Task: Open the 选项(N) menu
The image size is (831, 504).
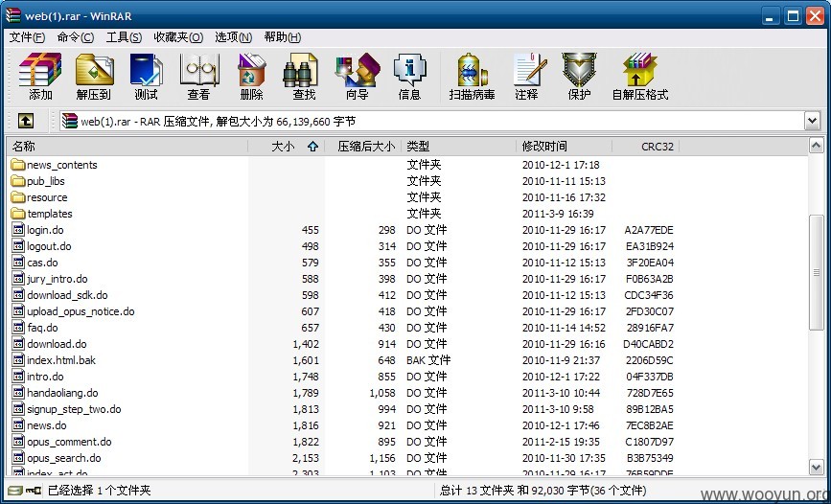Action: pos(234,37)
